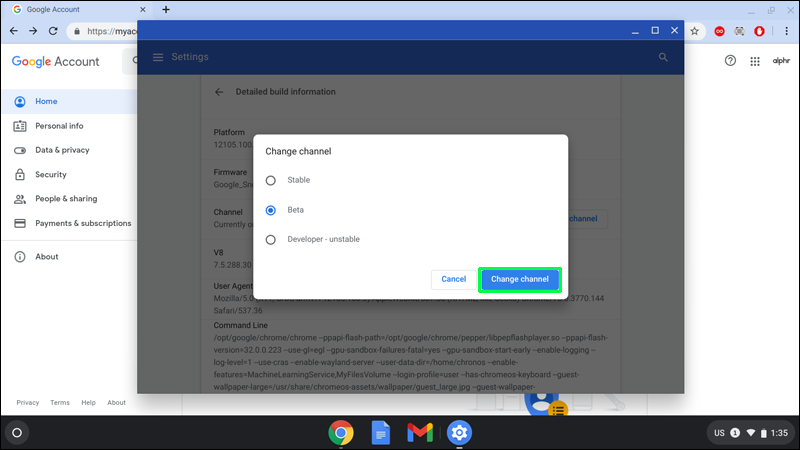
Task: Open Settings app from the shelf
Action: coord(459,433)
